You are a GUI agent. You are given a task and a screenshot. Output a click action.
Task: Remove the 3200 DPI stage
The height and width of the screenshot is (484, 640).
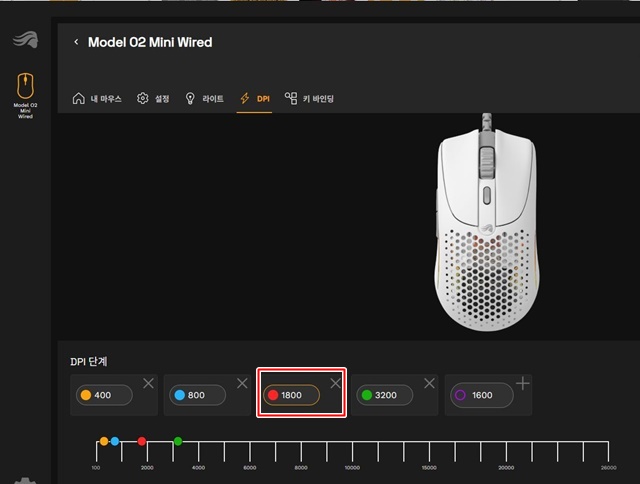coord(429,383)
